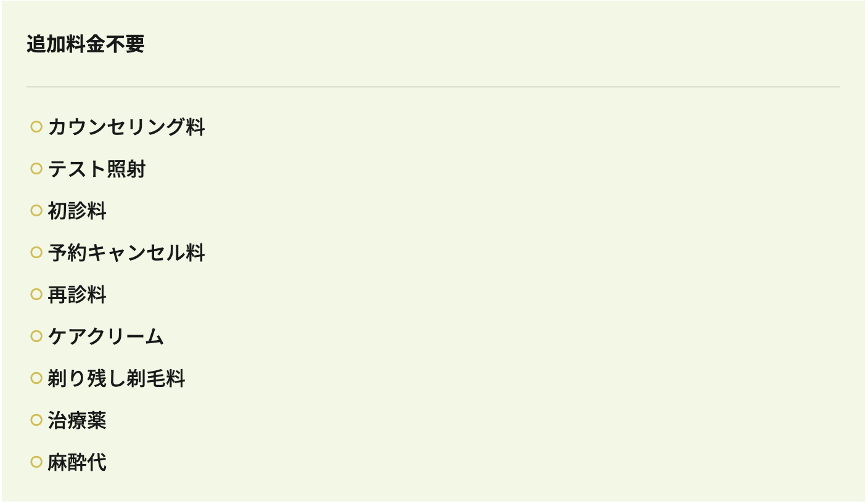Image resolution: width=868 pixels, height=504 pixels.
Task: Click the circle bullet beside 再診料
Action: (36, 295)
